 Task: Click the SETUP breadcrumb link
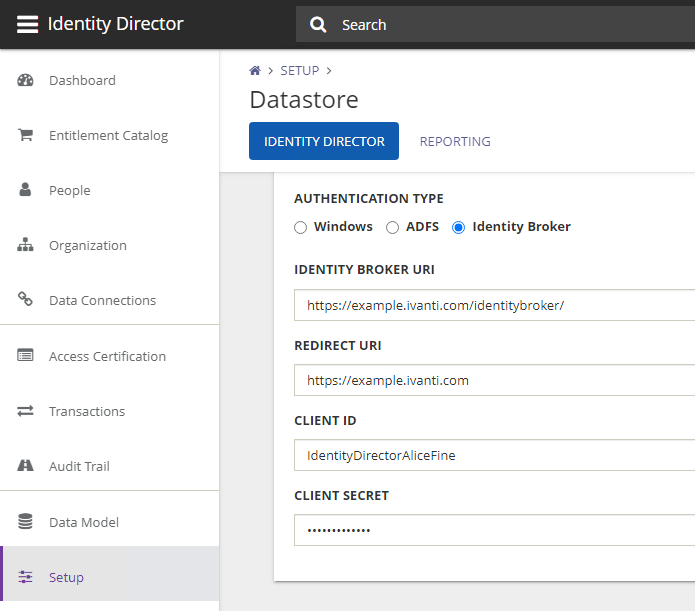point(300,71)
